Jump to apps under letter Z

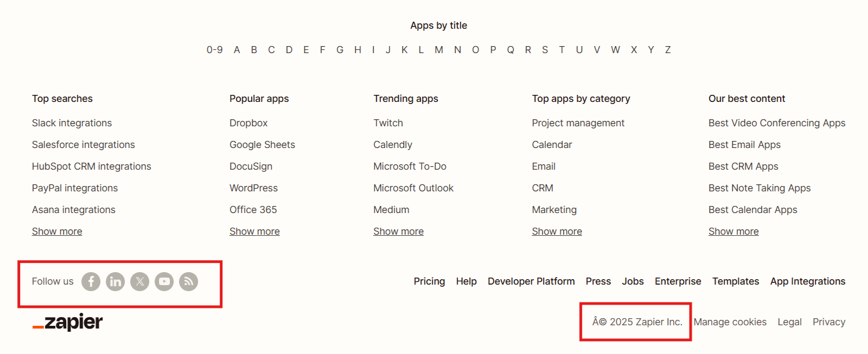pyautogui.click(x=668, y=50)
